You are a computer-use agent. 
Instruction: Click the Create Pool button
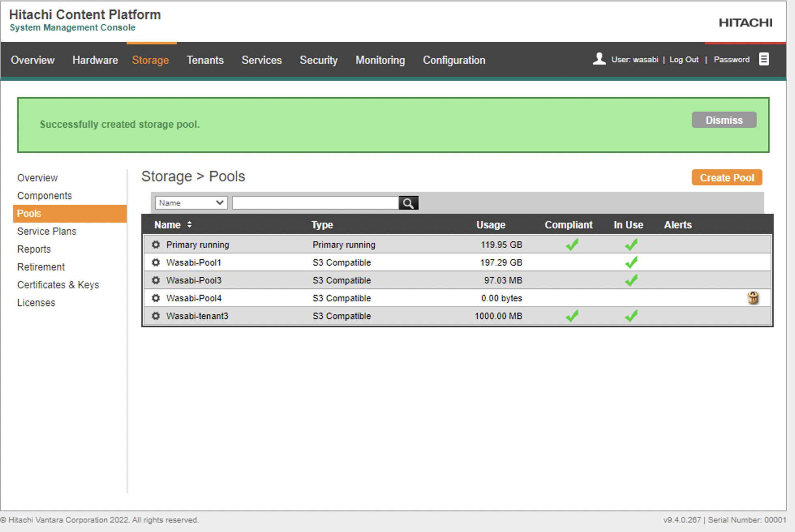pos(727,178)
